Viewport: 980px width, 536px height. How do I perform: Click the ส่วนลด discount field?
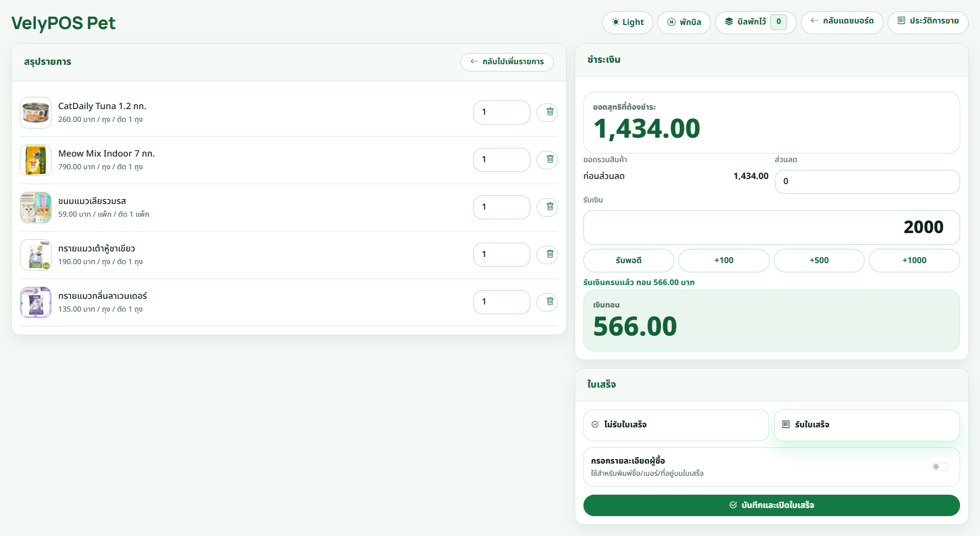(x=867, y=182)
